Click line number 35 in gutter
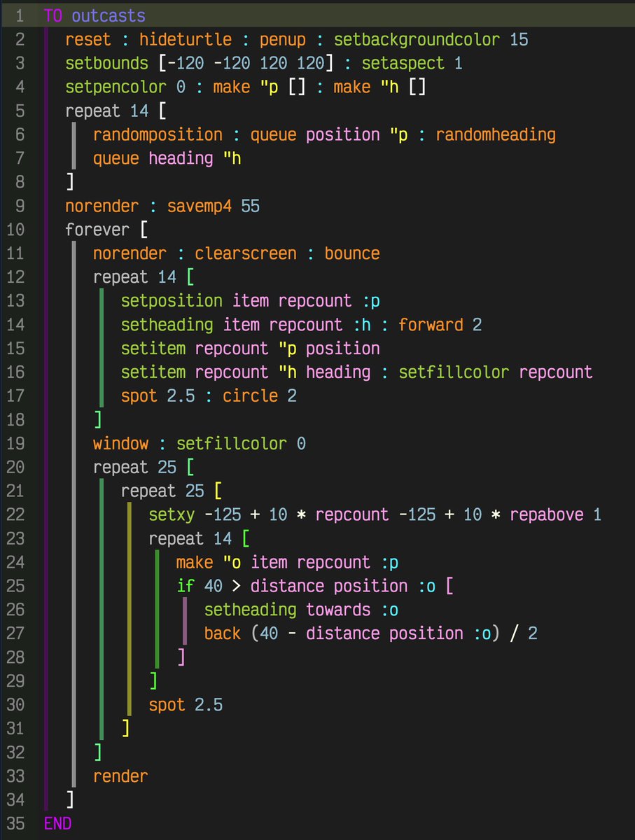The height and width of the screenshot is (840, 635). click(14, 823)
